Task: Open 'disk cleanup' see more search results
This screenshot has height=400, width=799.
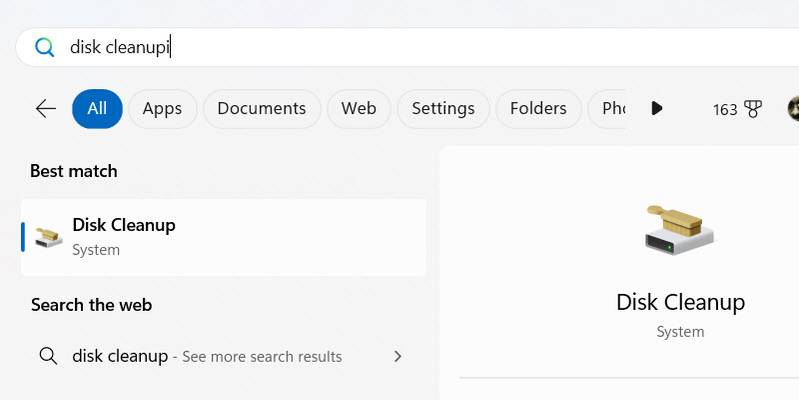Action: tap(207, 356)
